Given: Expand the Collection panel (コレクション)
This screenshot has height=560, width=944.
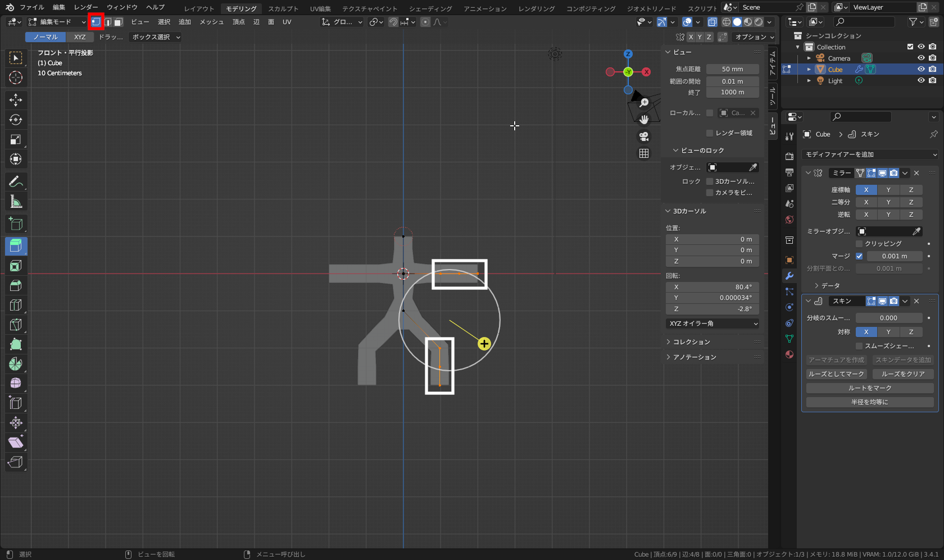Looking at the screenshot, I should click(691, 342).
